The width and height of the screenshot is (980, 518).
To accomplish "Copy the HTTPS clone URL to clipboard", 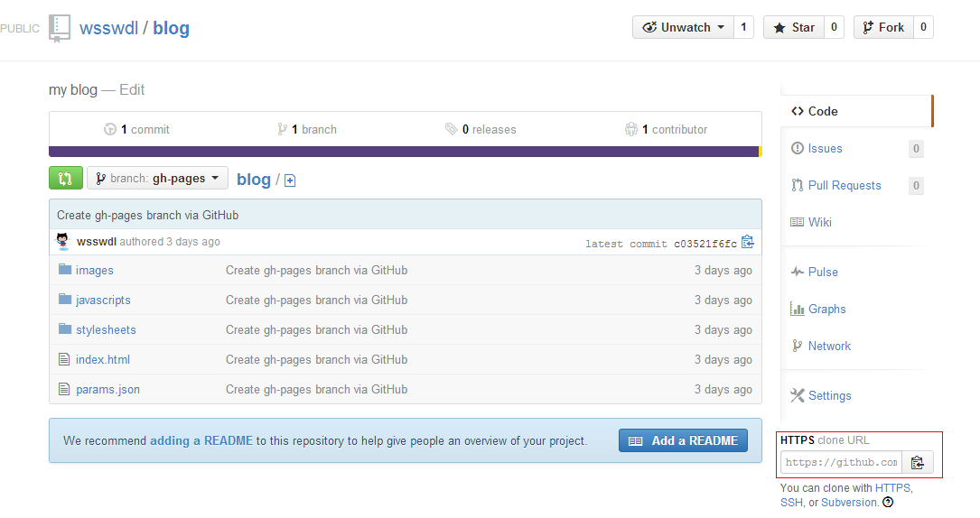I will click(x=917, y=463).
